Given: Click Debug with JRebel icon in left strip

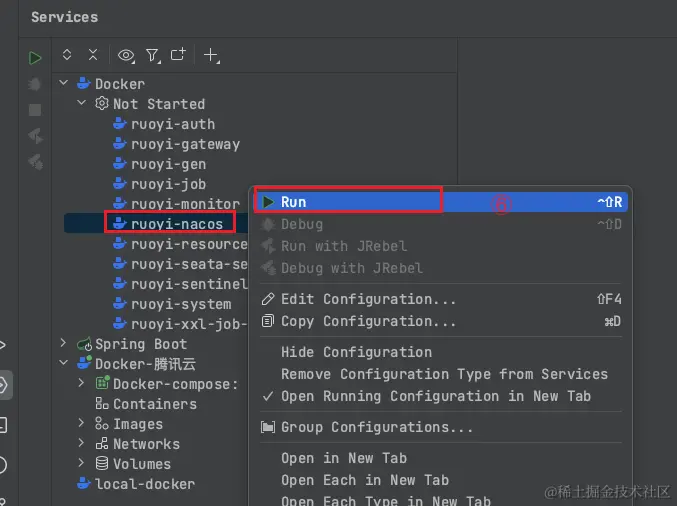Looking at the screenshot, I should tap(35, 162).
